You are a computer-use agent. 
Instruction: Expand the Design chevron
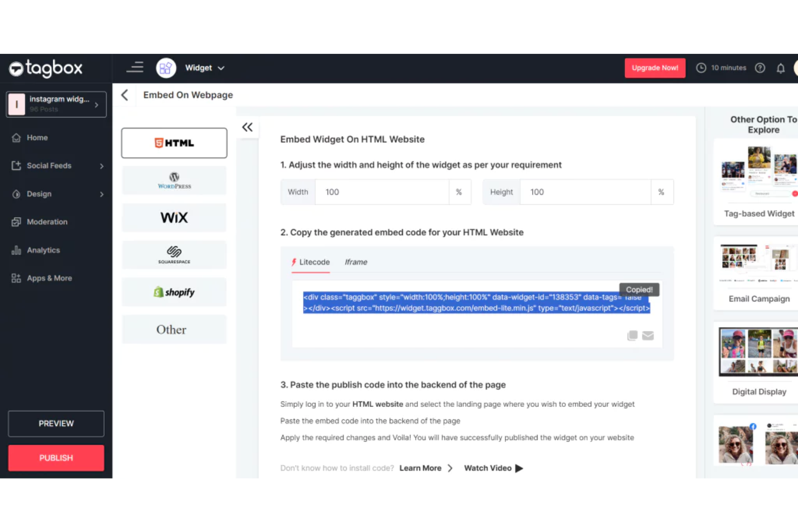pyautogui.click(x=101, y=194)
